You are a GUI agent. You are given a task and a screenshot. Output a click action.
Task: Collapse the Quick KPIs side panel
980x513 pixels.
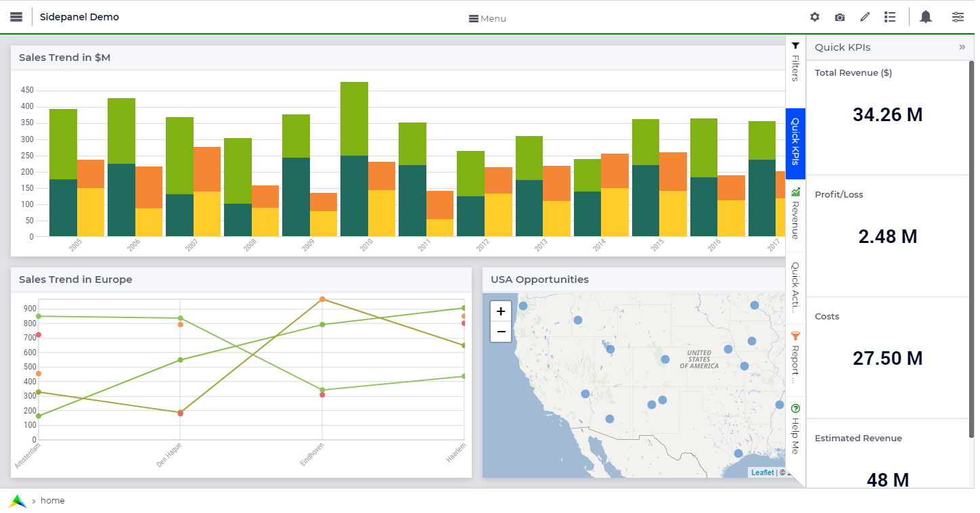(962, 47)
